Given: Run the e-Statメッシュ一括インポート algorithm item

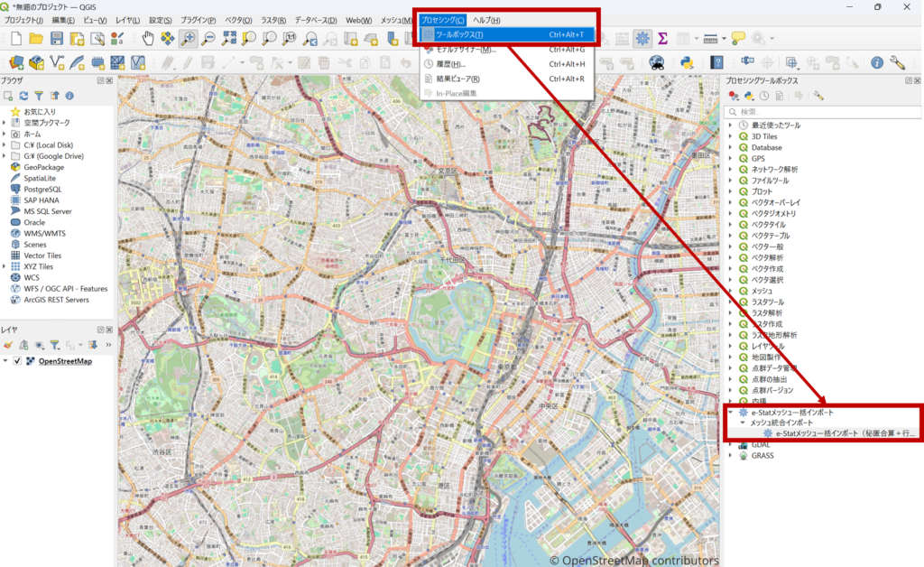Looking at the screenshot, I should tap(839, 433).
